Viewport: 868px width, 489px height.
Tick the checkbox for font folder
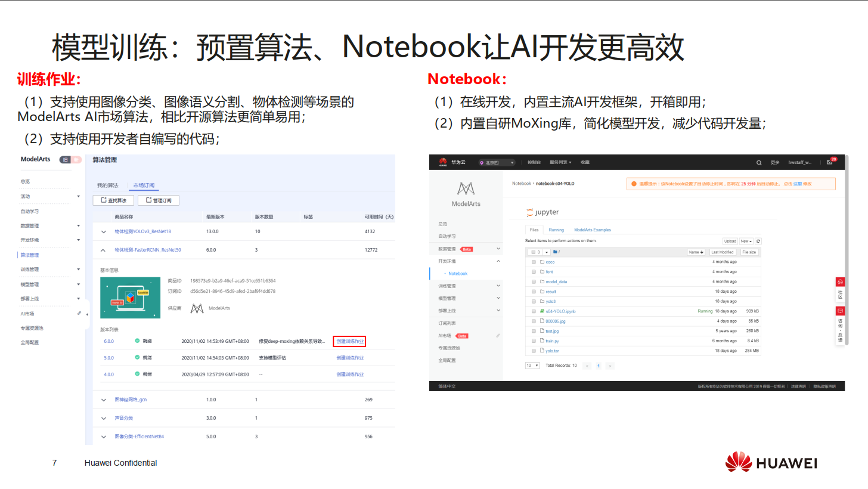534,272
